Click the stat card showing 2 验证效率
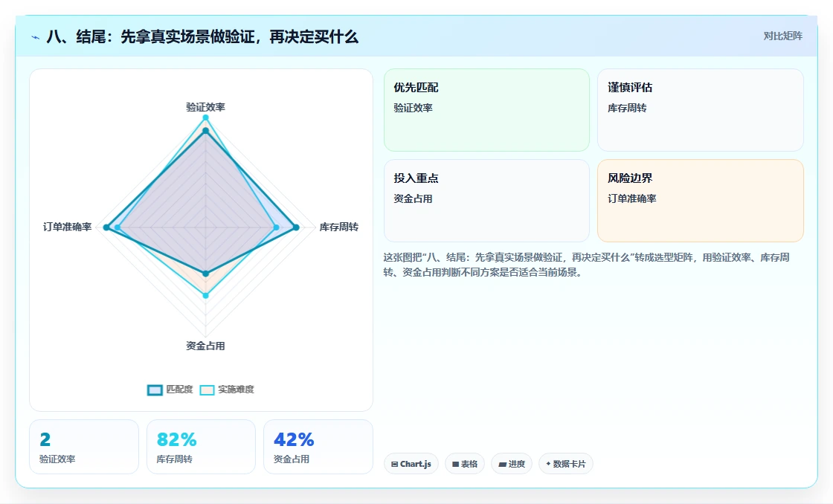The width and height of the screenshot is (833, 504). [x=84, y=447]
